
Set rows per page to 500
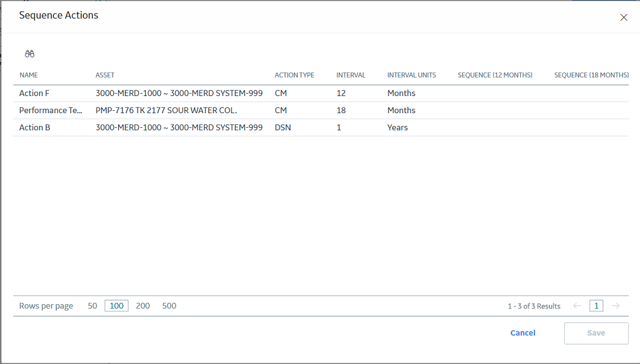click(x=169, y=306)
